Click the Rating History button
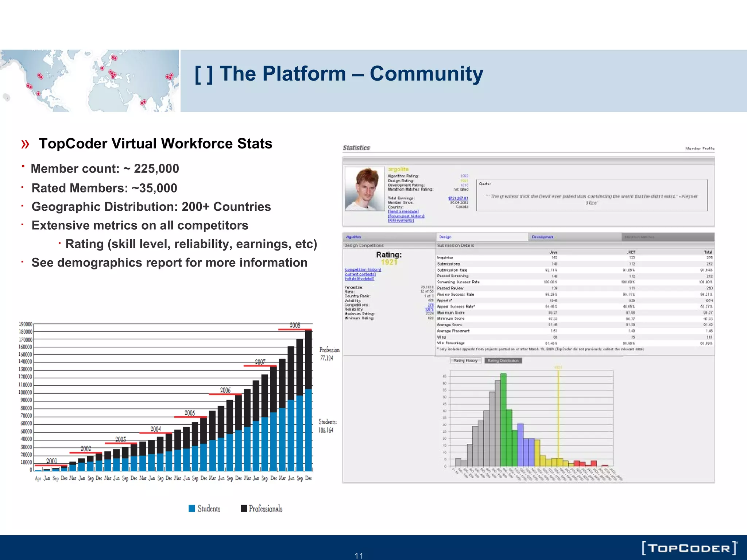 pyautogui.click(x=465, y=361)
